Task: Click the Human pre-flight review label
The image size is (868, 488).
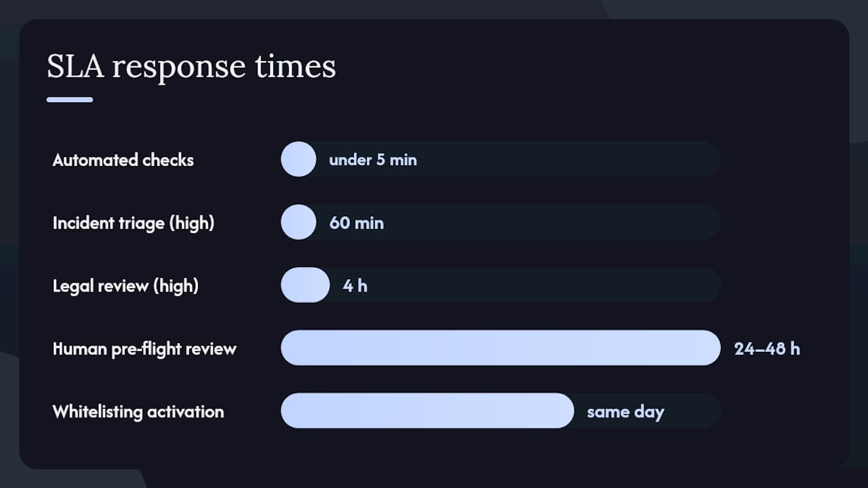Action: tap(144, 349)
